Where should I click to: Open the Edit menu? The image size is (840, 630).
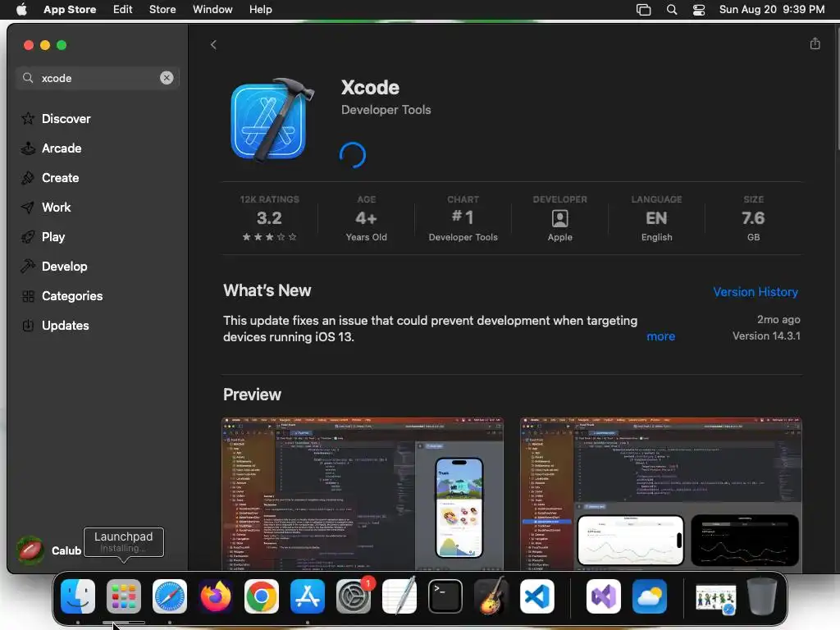(123, 9)
